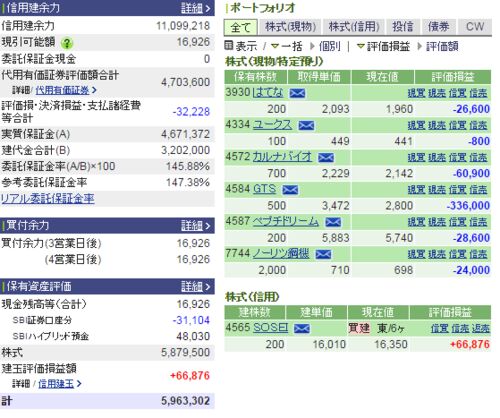This screenshot has height=418, width=500.
Task: Click the mail icon beside ペプチドリーム
Action: [x=333, y=222]
